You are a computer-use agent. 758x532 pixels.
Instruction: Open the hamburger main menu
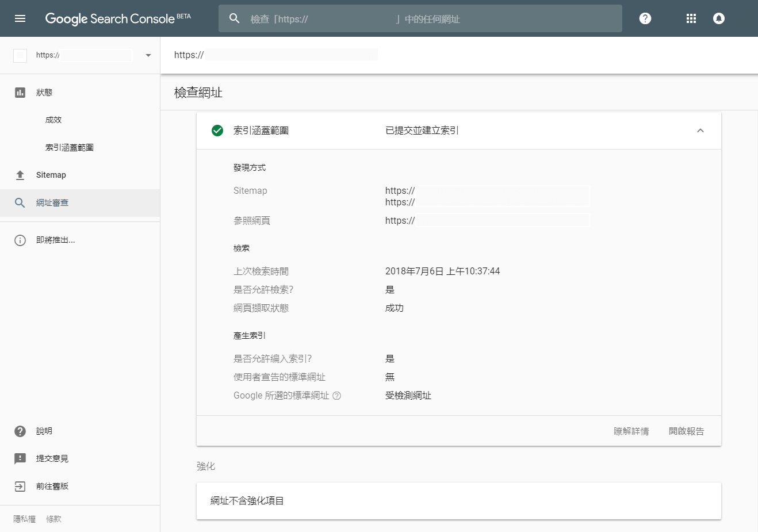[x=20, y=18]
